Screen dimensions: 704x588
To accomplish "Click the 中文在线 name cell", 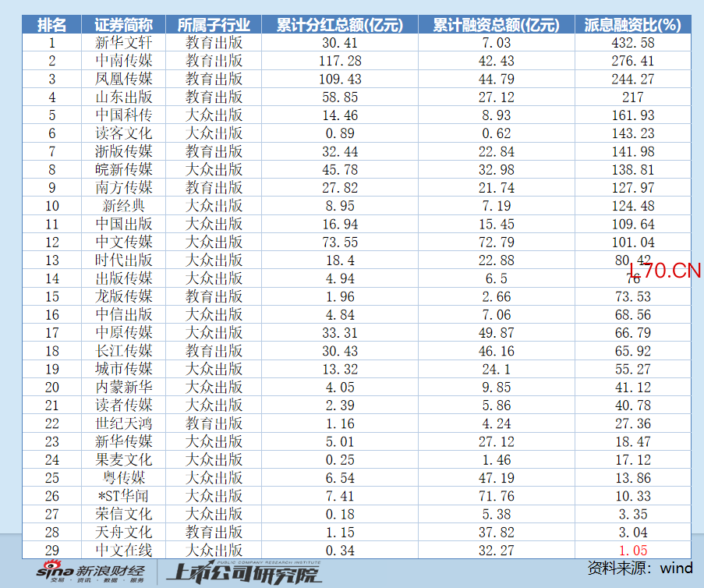I will tap(124, 550).
